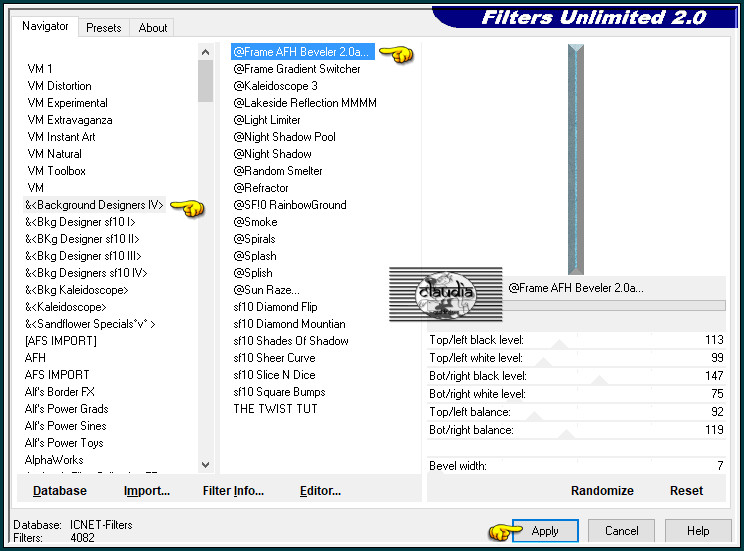Select the VM Instant Art category
The image size is (744, 551).
61,137
